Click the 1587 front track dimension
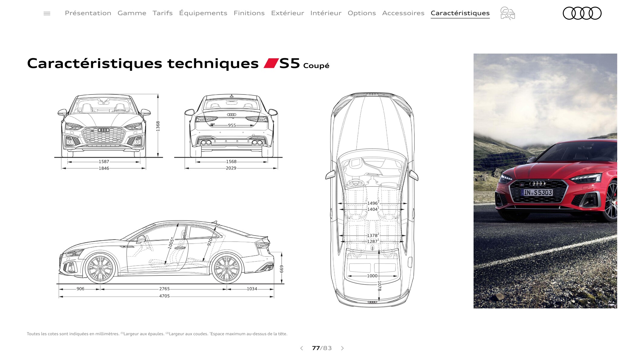 click(104, 162)
